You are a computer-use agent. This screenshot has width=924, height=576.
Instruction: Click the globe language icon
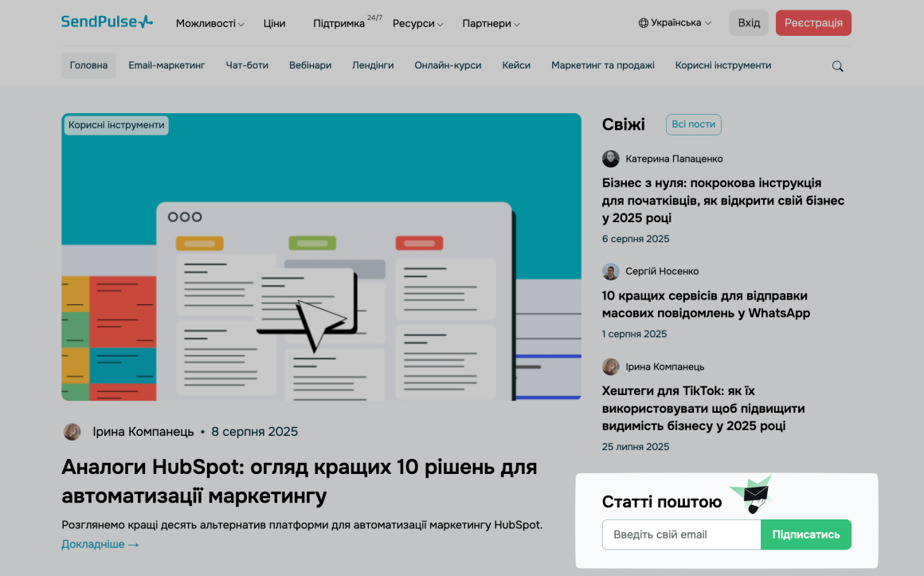[644, 23]
